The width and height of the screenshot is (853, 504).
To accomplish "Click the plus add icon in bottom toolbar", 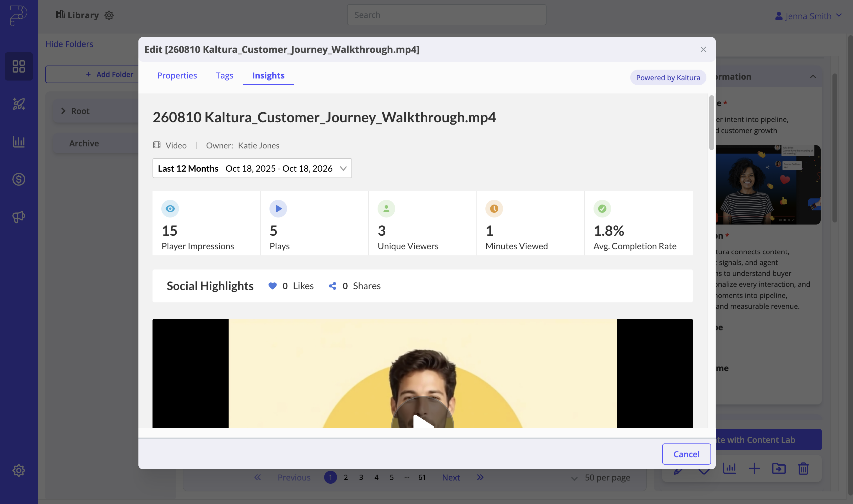I will pyautogui.click(x=754, y=469).
